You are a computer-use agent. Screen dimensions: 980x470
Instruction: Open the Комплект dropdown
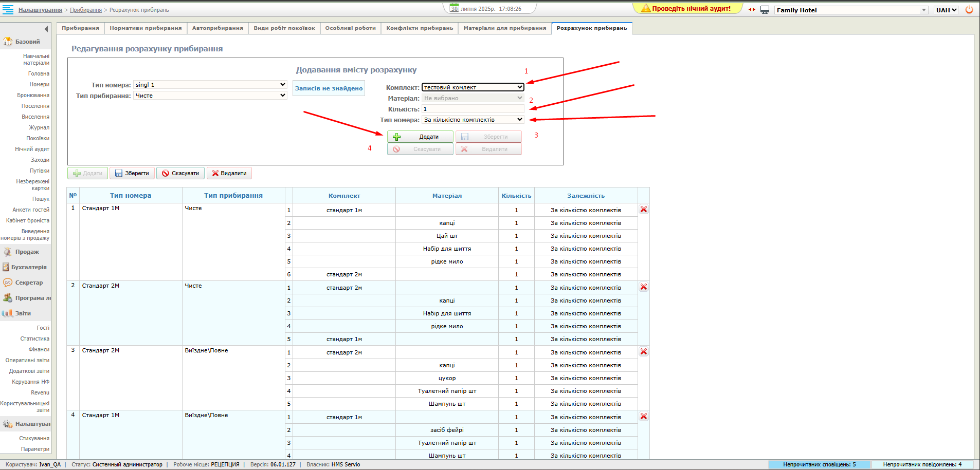(473, 87)
